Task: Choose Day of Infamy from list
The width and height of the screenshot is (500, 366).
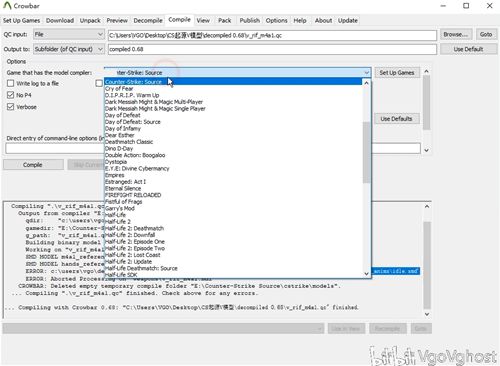Action: (x=233, y=128)
